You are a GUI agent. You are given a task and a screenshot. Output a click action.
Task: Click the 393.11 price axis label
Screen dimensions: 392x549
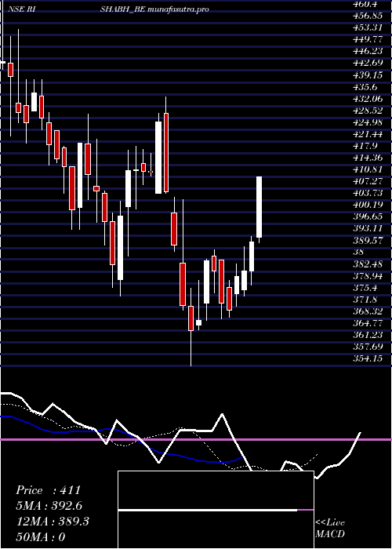[x=368, y=229]
